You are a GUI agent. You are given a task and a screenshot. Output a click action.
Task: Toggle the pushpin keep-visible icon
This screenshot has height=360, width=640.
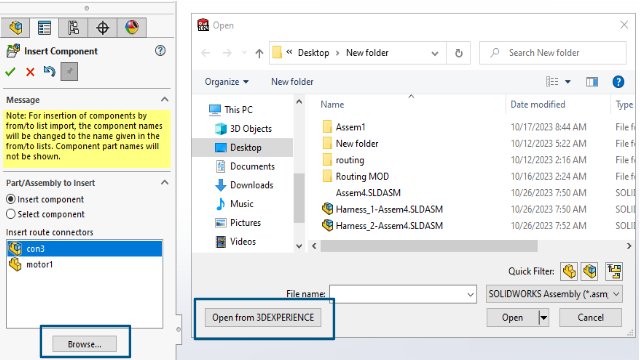pos(69,71)
